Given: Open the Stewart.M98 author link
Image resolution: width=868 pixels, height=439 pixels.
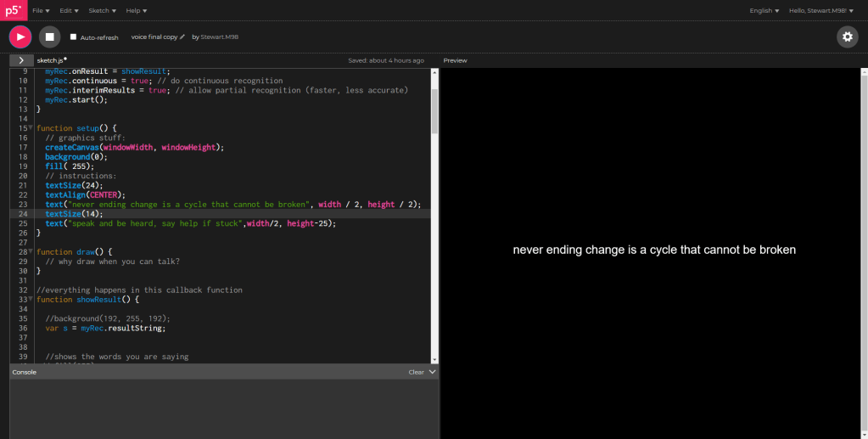Looking at the screenshot, I should point(221,37).
